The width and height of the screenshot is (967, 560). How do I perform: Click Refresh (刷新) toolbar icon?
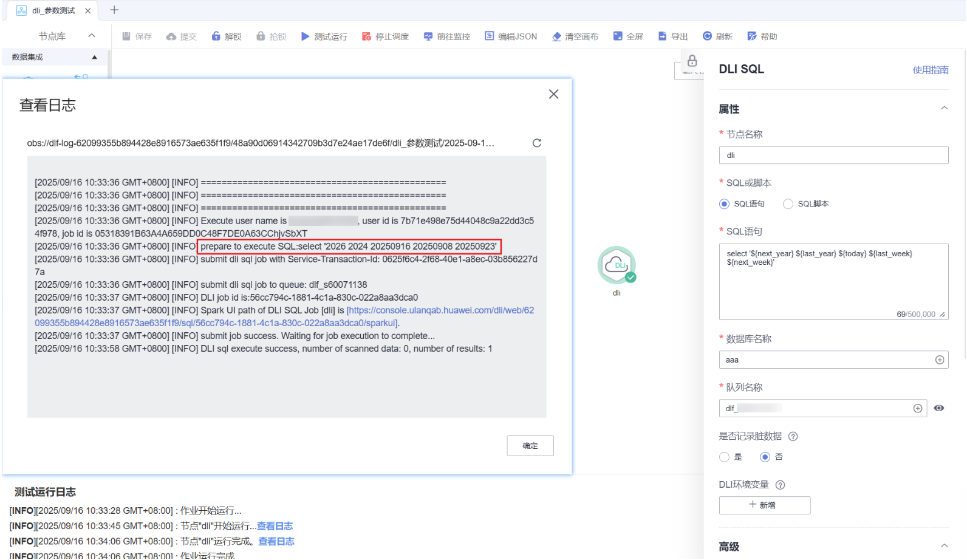(x=707, y=36)
